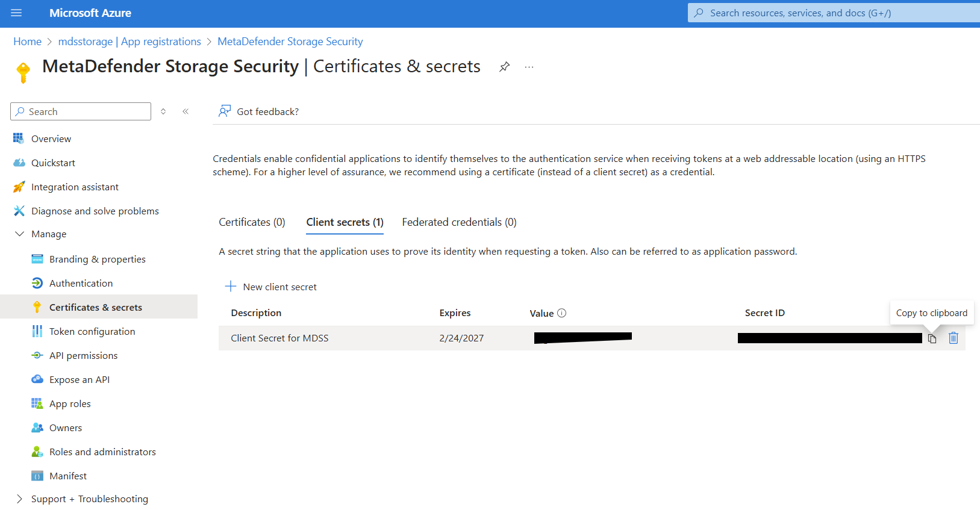
Task: Click the Secret ID column header
Action: tap(764, 313)
